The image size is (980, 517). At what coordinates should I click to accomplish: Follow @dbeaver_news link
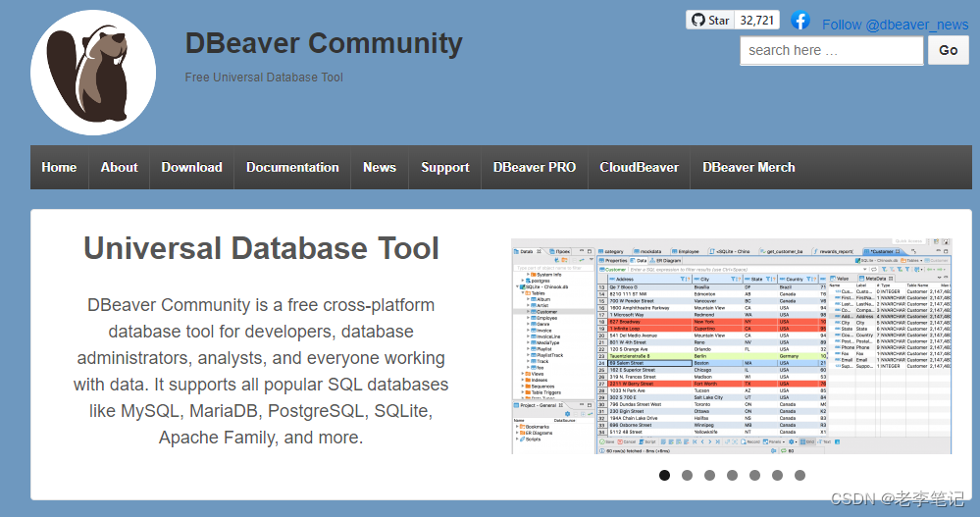tap(895, 25)
